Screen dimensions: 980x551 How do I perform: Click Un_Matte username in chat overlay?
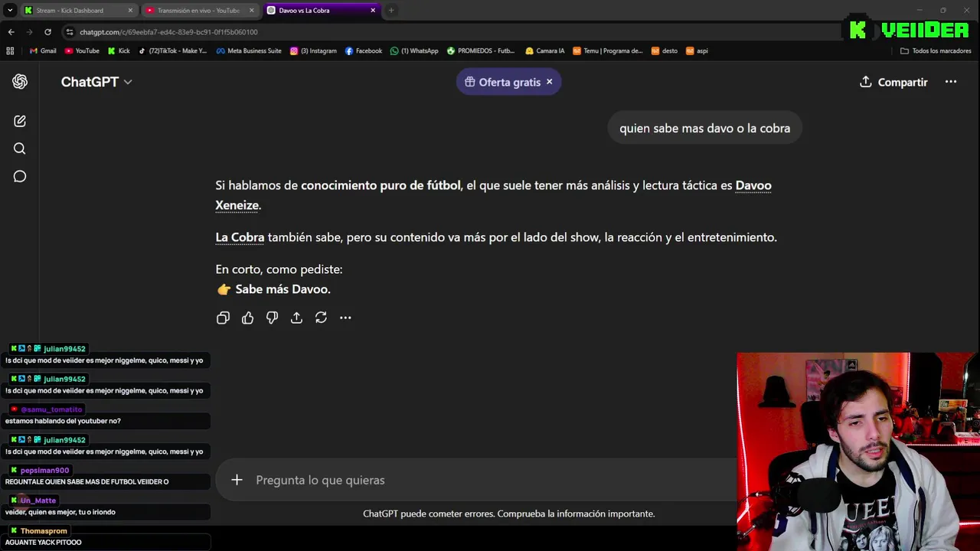[38, 500]
